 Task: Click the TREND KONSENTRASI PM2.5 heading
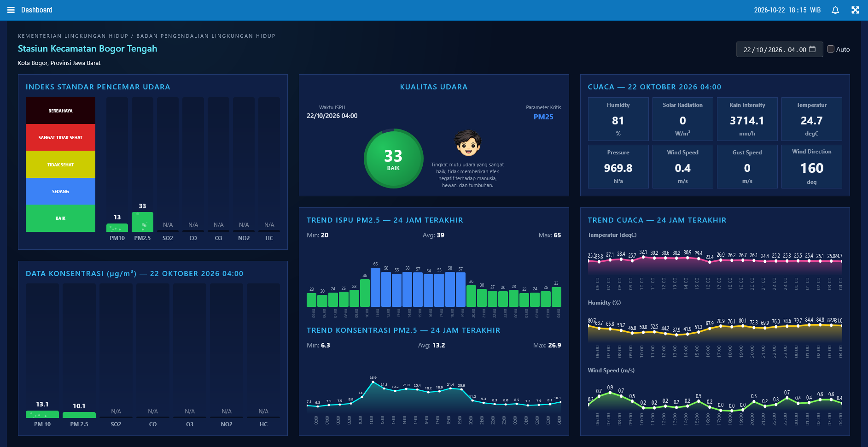[x=403, y=330]
